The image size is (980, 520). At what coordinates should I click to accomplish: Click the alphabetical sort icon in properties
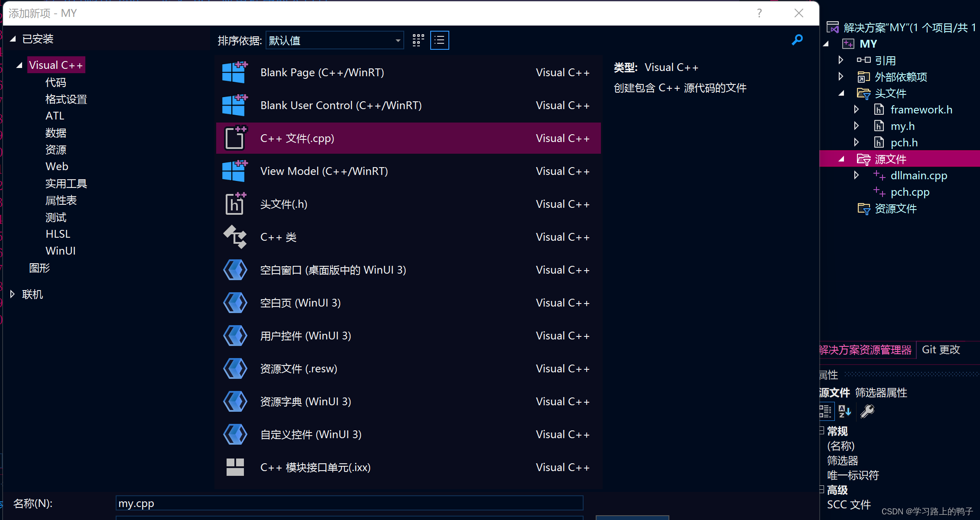click(844, 411)
